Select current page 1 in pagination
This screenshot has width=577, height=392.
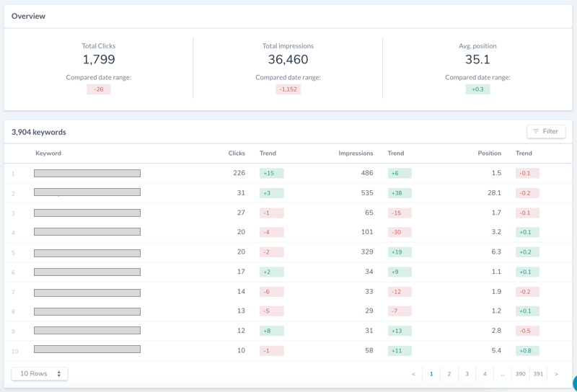coord(431,374)
